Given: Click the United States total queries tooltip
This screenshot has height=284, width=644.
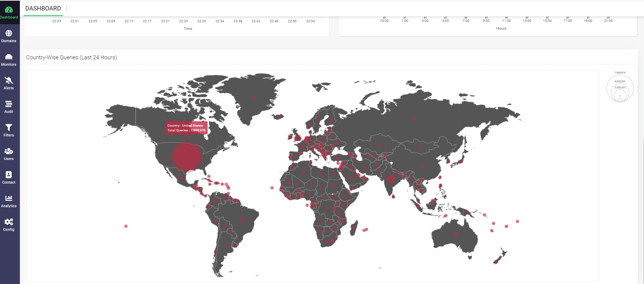Looking at the screenshot, I should pos(186,128).
